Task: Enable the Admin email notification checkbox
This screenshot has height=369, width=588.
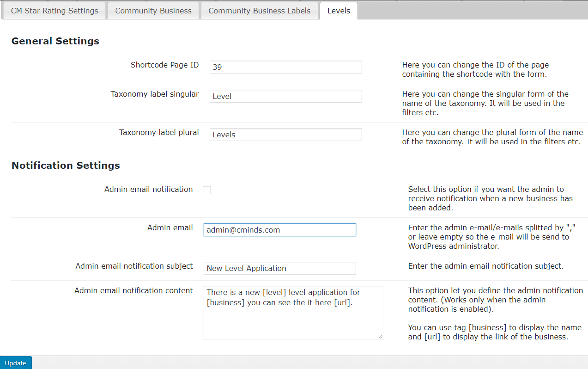Action: pos(207,190)
